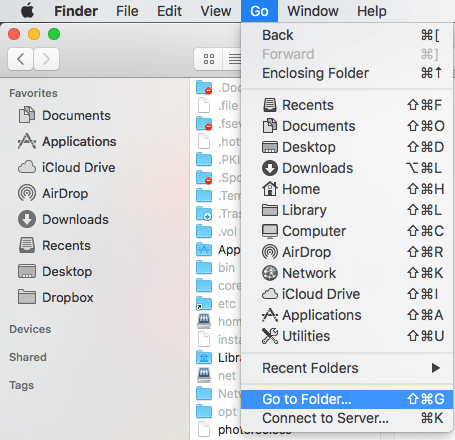This screenshot has height=440, width=455.
Task: Click the Forward navigation arrow button
Action: pyautogui.click(x=46, y=59)
